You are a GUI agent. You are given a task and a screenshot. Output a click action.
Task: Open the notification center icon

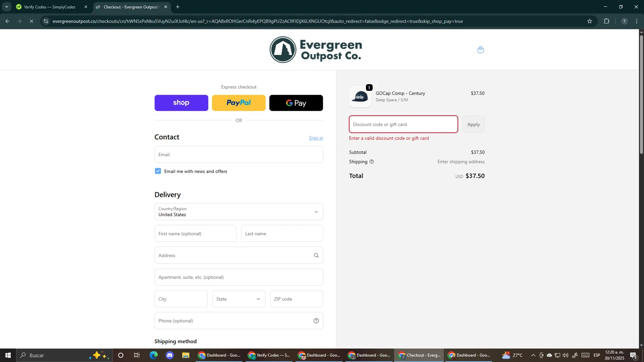[634, 355]
